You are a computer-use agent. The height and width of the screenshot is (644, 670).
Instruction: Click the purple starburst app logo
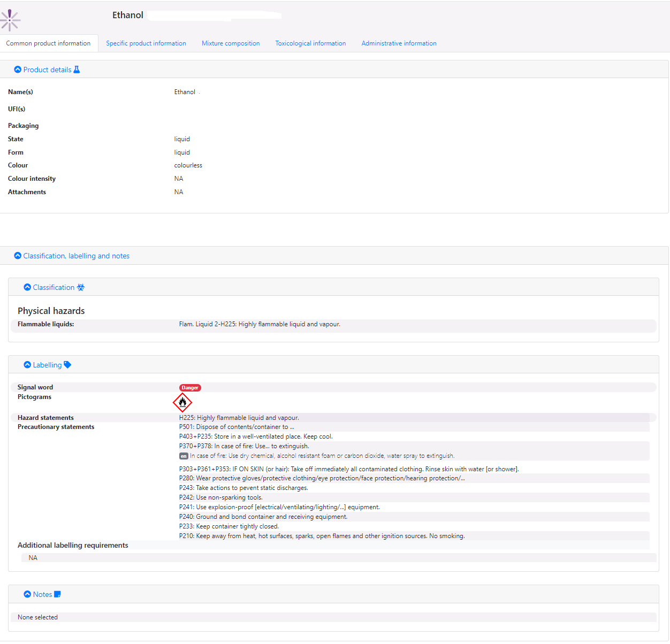10,20
